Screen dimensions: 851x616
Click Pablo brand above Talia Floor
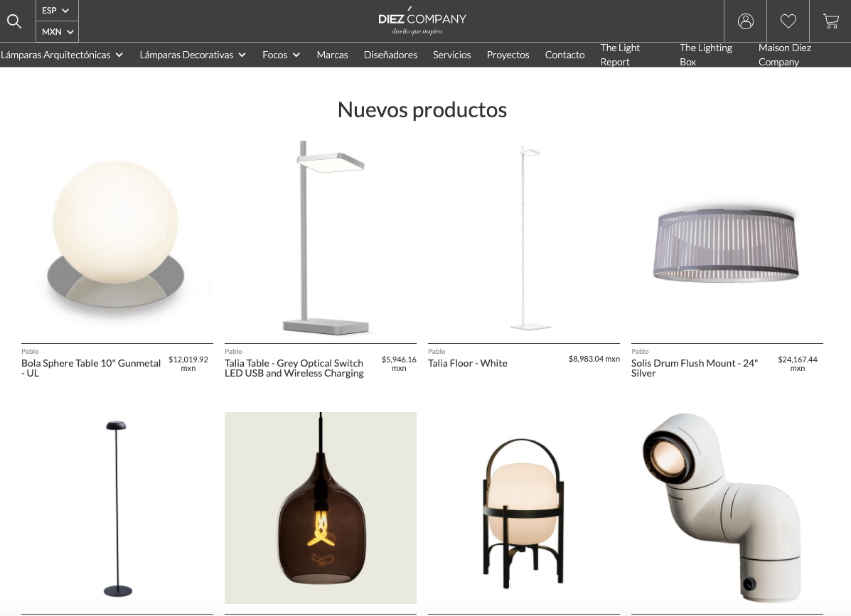tap(437, 352)
